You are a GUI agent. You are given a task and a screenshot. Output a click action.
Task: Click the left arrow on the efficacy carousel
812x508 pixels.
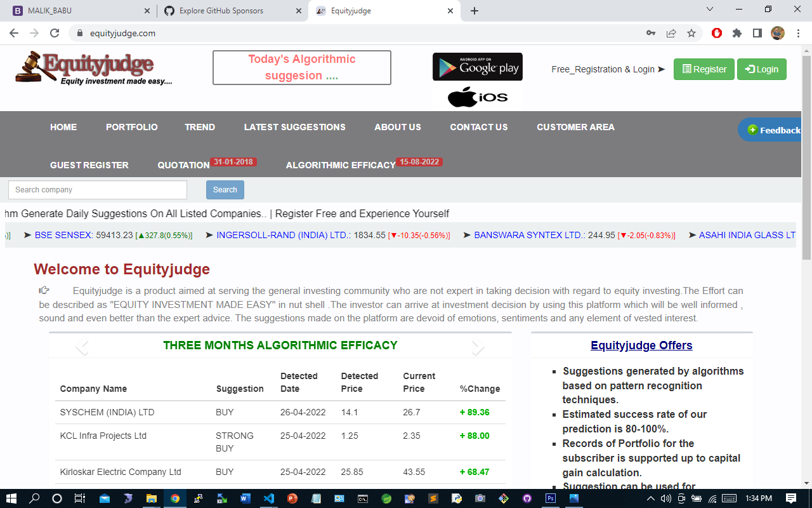tap(82, 348)
